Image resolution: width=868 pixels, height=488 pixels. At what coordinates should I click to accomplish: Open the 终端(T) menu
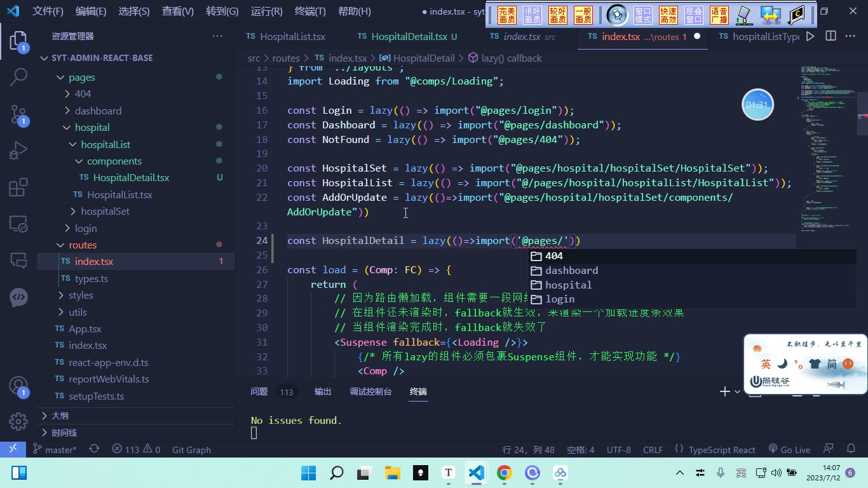(x=310, y=11)
